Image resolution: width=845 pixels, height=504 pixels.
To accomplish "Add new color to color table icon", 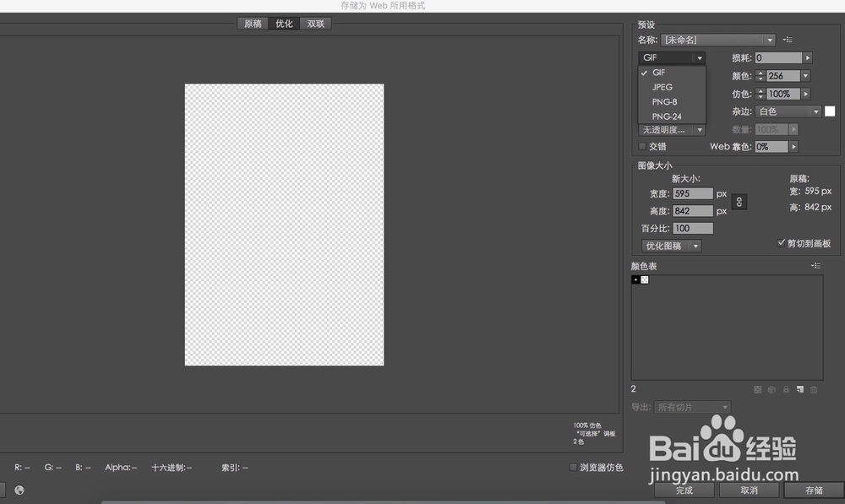I will [x=799, y=389].
